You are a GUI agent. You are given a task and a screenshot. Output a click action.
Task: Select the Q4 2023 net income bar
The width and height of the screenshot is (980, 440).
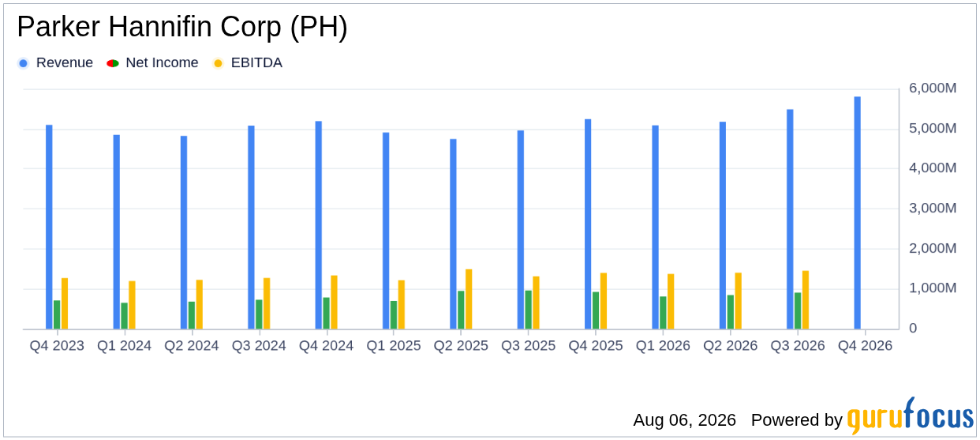(57, 314)
